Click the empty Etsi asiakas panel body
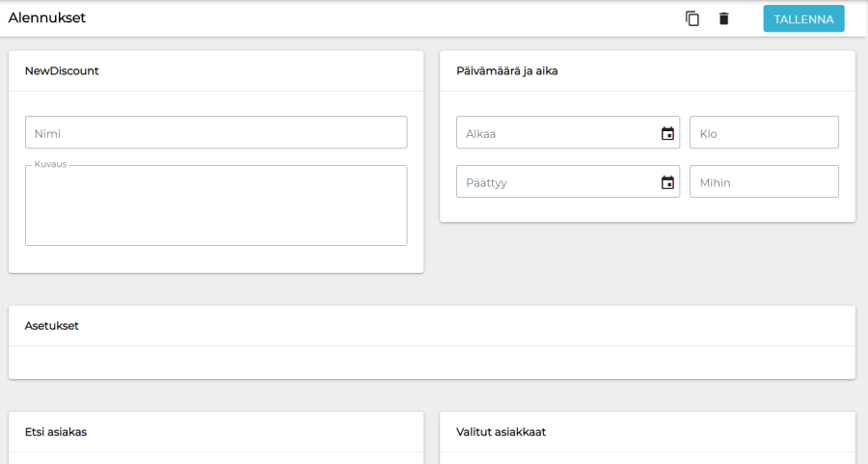 click(216, 458)
